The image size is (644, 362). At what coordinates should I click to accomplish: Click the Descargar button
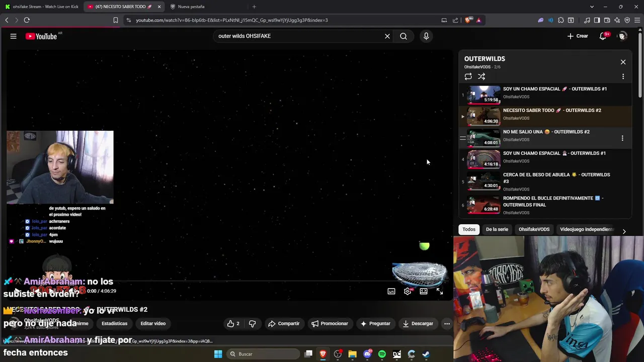click(x=418, y=324)
